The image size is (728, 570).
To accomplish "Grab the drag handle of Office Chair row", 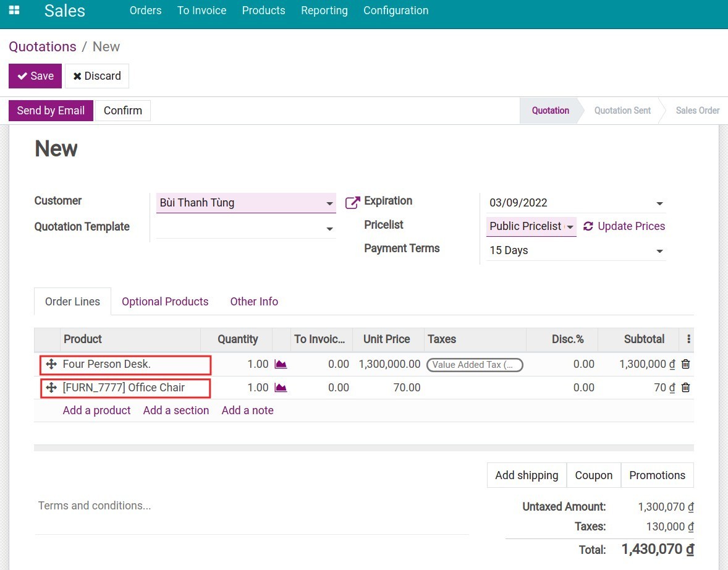I will [x=51, y=388].
